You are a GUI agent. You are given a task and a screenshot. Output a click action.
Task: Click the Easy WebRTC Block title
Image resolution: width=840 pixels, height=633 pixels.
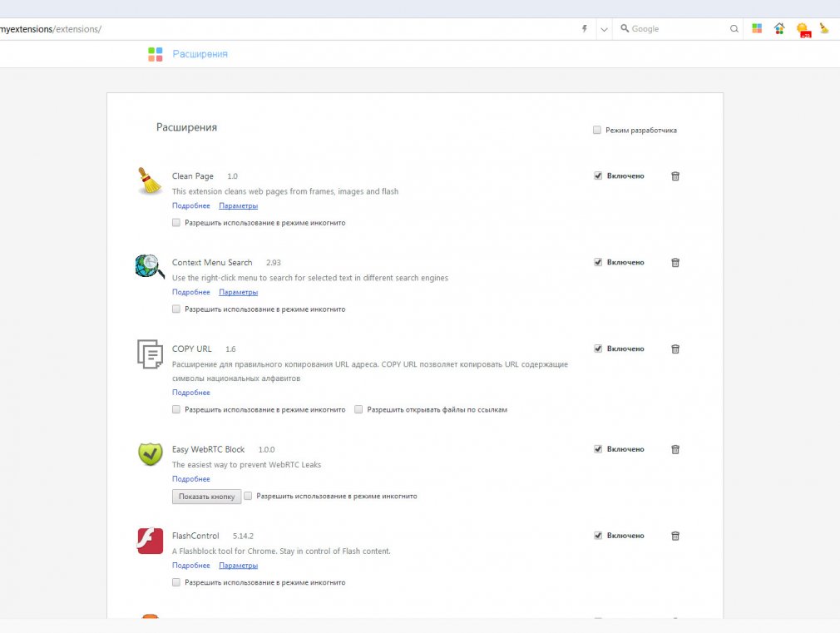tap(209, 449)
